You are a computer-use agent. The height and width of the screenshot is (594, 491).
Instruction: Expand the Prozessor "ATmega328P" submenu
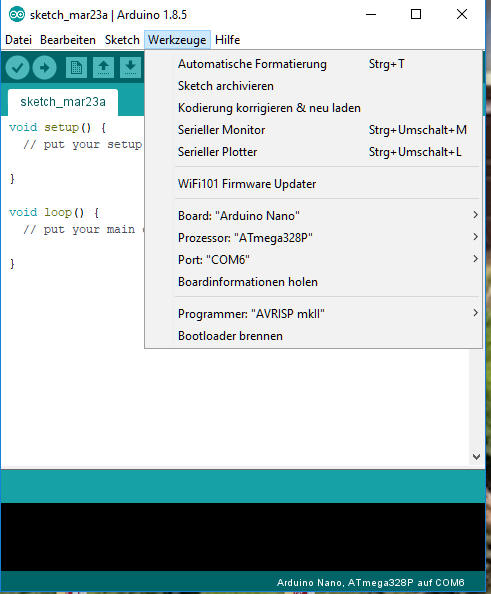coord(313,238)
